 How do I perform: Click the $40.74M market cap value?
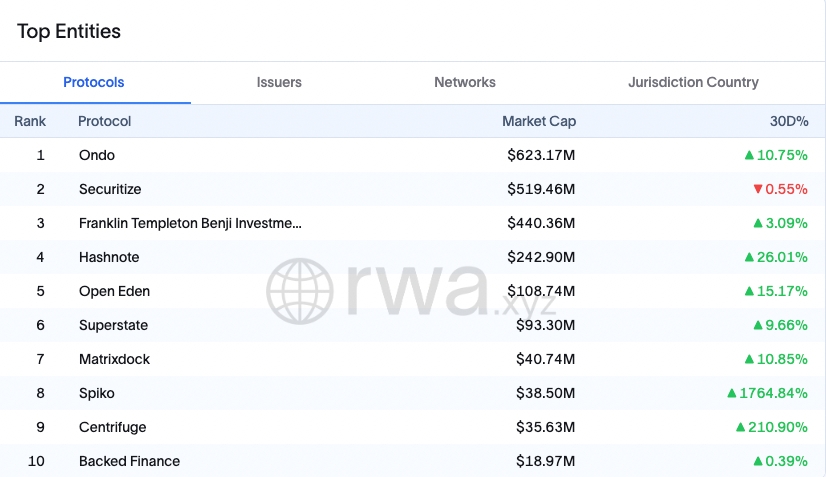tap(545, 359)
